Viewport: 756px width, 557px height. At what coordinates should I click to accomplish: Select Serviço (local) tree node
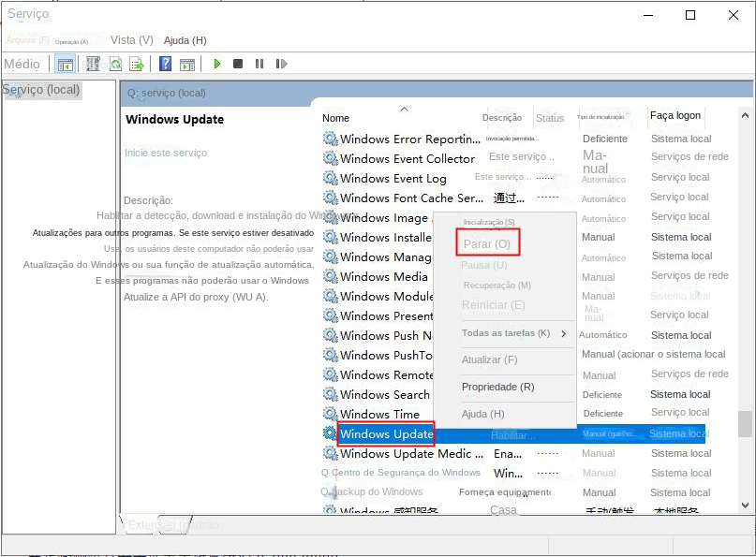click(41, 90)
